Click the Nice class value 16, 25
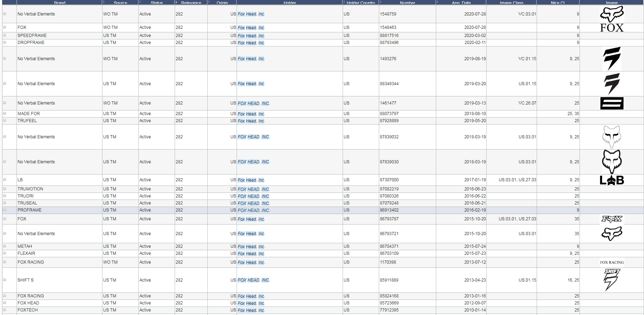Screen dimensions: 644x315 click(573, 280)
